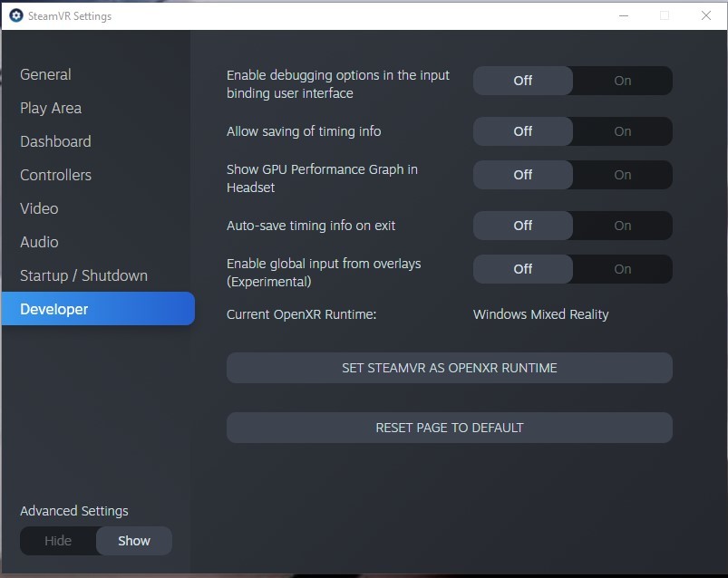Turn Off input binding debugging options
728x578 pixels.
click(x=523, y=81)
